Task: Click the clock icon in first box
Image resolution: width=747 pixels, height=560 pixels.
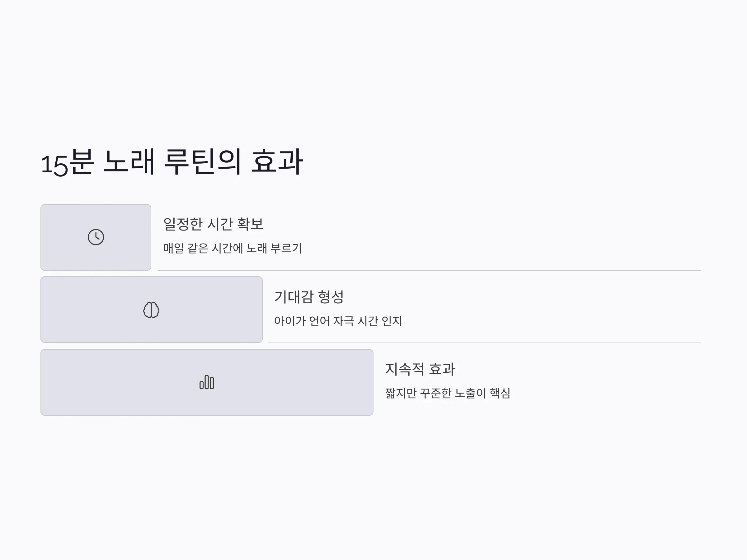Action: point(96,237)
